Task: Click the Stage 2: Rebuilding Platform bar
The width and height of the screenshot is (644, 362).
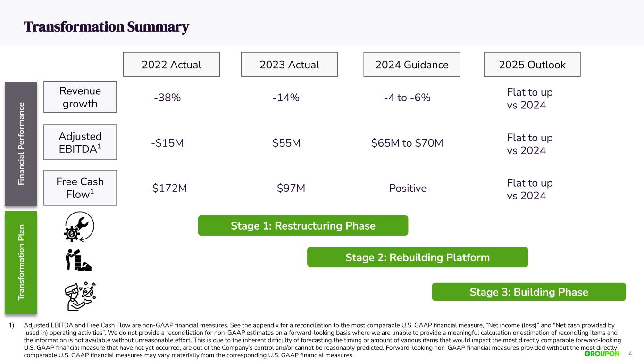Action: click(418, 257)
